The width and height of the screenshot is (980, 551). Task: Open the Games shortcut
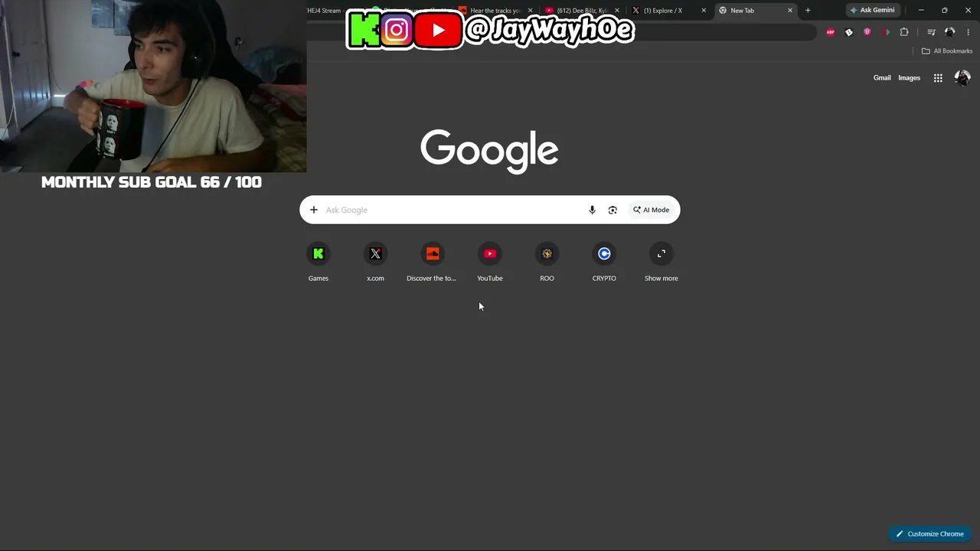click(318, 262)
